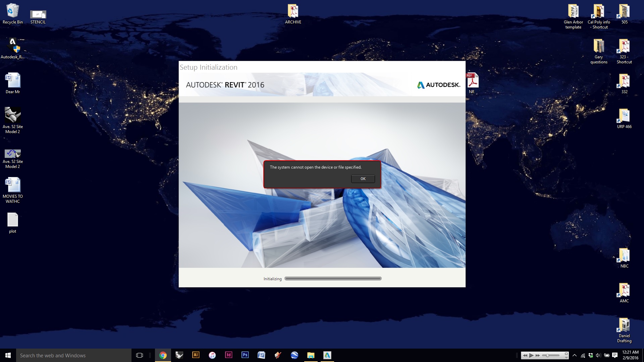Image resolution: width=644 pixels, height=362 pixels.
Task: Restore iTunes window from mini toolbar
Action: tap(567, 354)
